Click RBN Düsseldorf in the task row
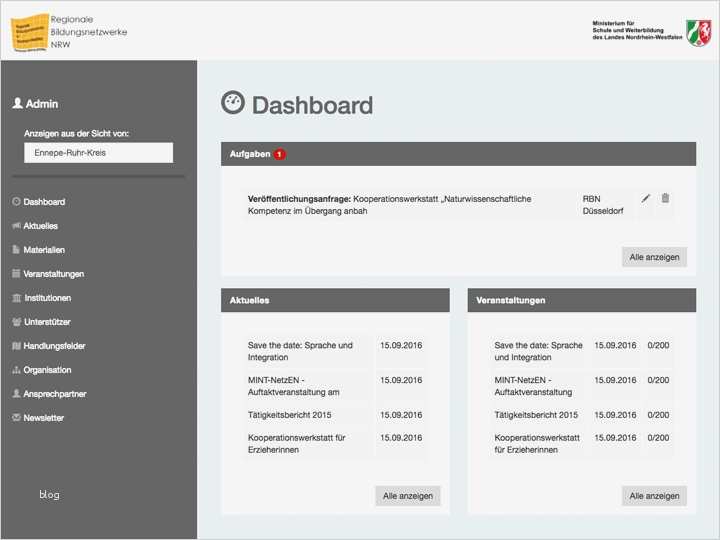 point(603,205)
